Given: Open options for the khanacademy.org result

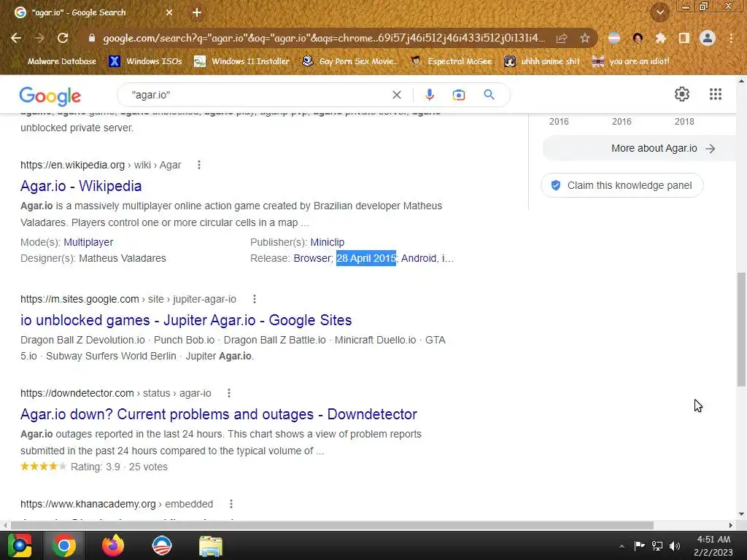Looking at the screenshot, I should click(231, 504).
